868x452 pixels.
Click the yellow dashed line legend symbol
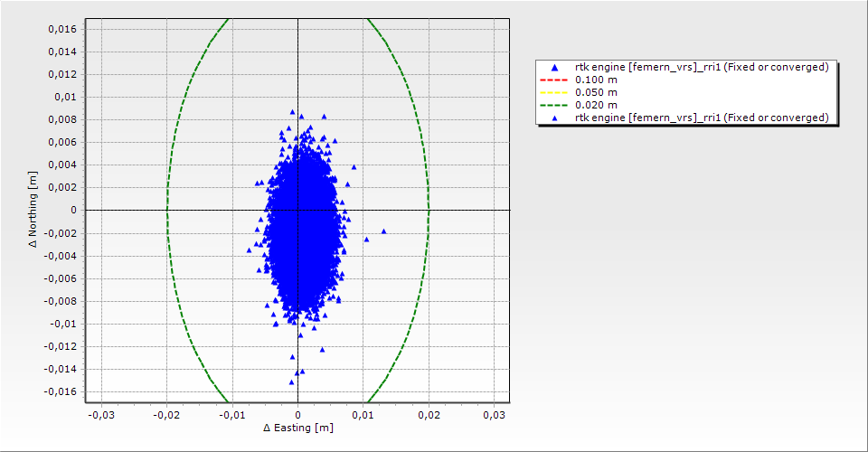[x=555, y=92]
